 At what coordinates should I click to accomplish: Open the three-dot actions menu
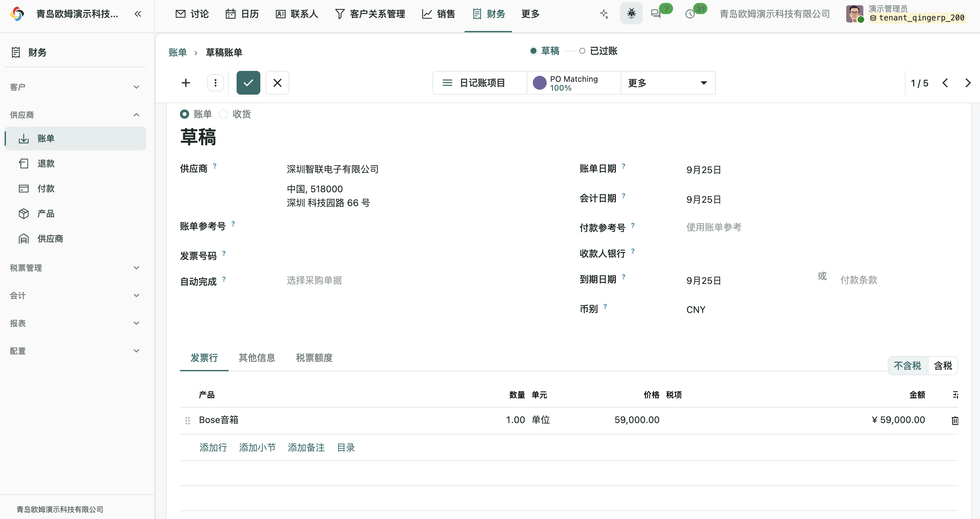pos(215,83)
